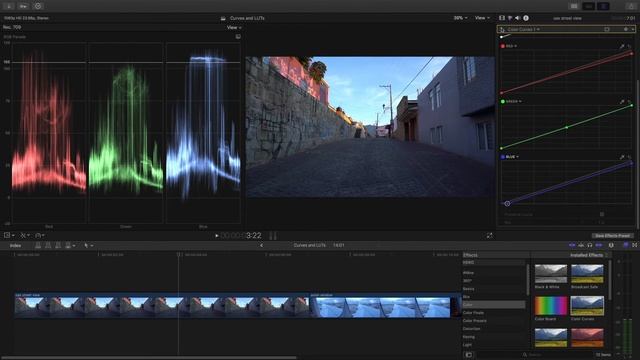Click the green curve eyedropper
640x360 pixels.
[622, 102]
